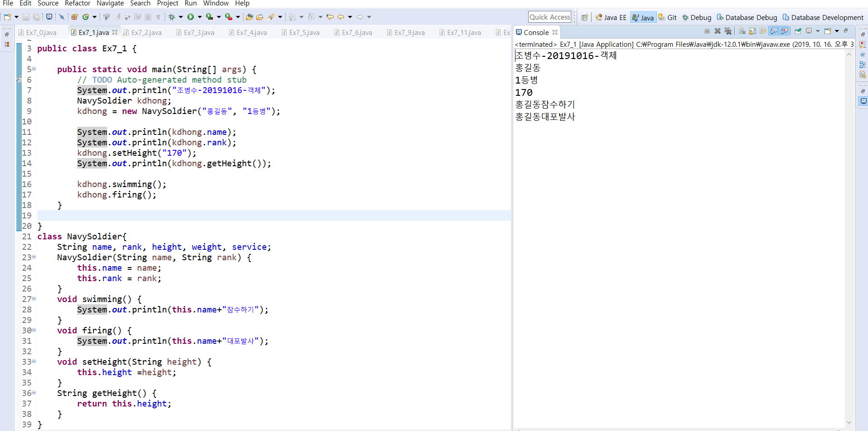Toggle Skip All Breakpoints in the toolbar
Screen dimensions: 868x431
[x=62, y=17]
